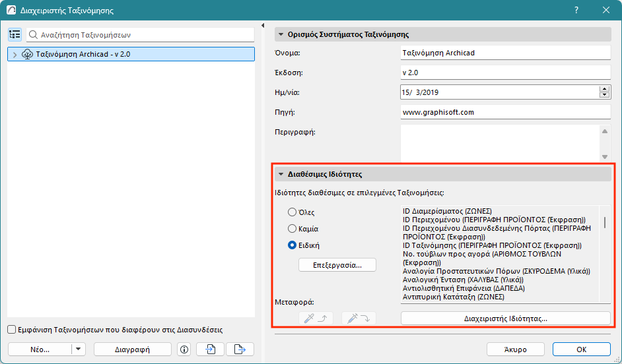Image resolution: width=622 pixels, height=364 pixels.
Task: Collapse the left panel with the arrow
Action: click(x=263, y=25)
